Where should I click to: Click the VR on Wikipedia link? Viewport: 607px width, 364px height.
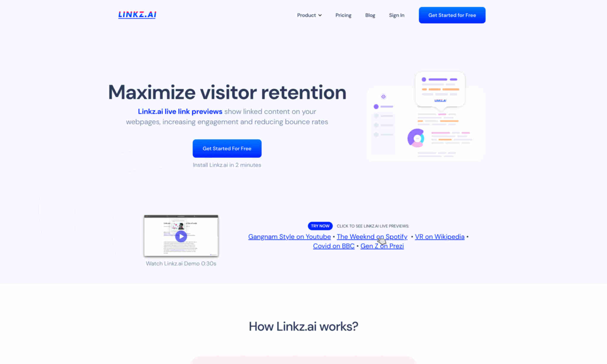coord(439,237)
